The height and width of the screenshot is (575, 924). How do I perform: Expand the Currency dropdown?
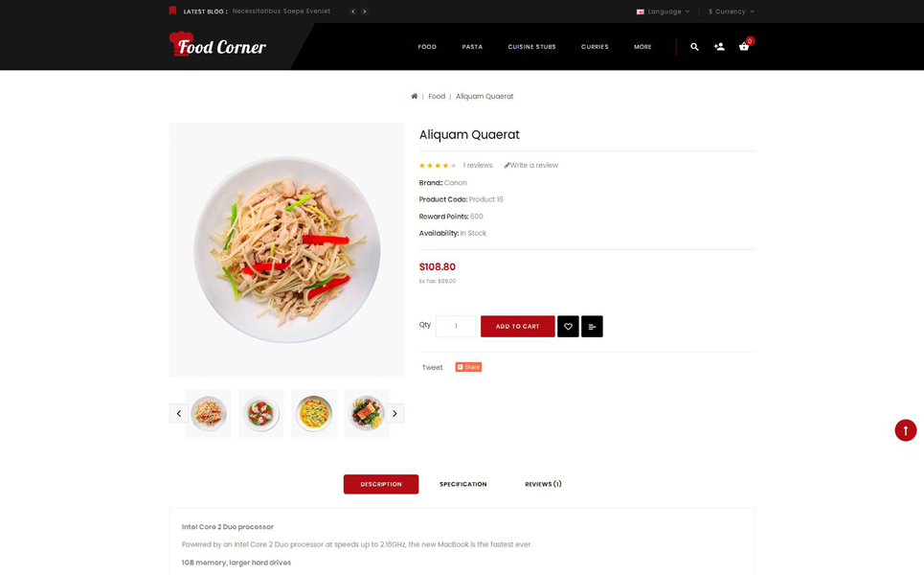(732, 11)
